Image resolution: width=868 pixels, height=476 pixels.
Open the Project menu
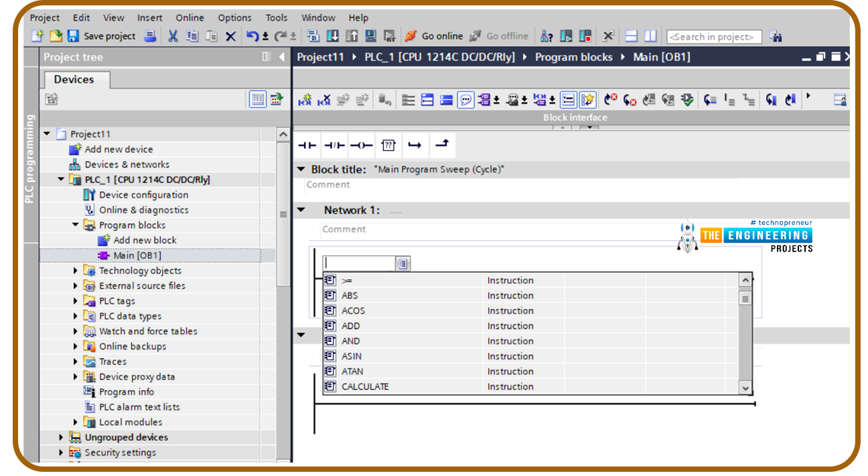[x=45, y=17]
